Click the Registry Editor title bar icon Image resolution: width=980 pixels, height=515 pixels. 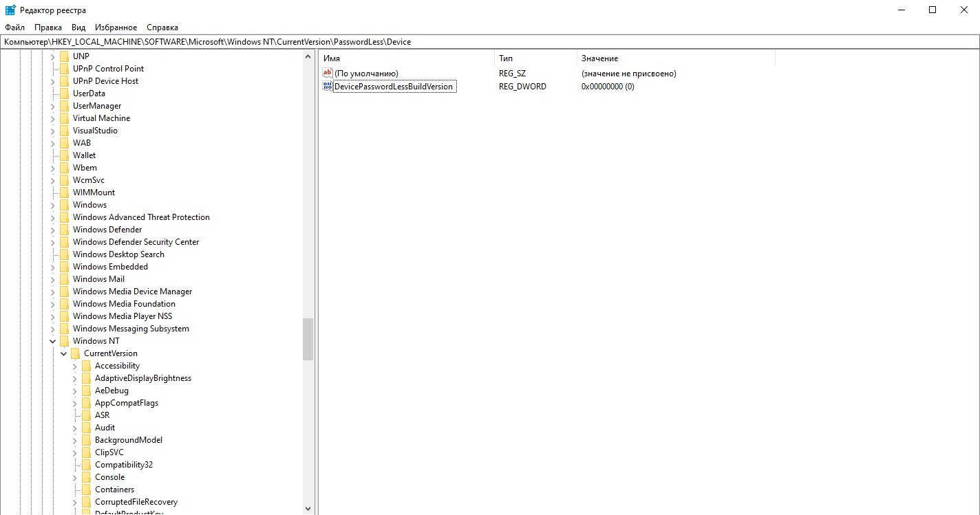[x=10, y=10]
